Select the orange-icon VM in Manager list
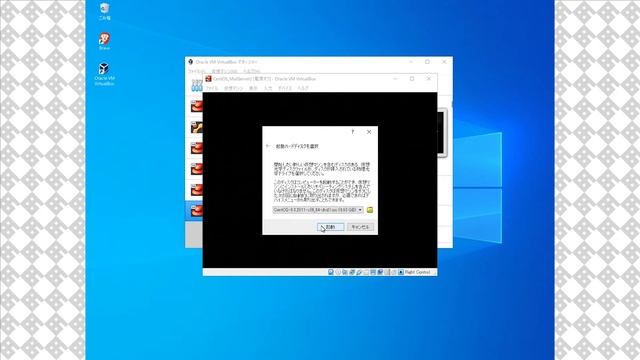 [197, 127]
